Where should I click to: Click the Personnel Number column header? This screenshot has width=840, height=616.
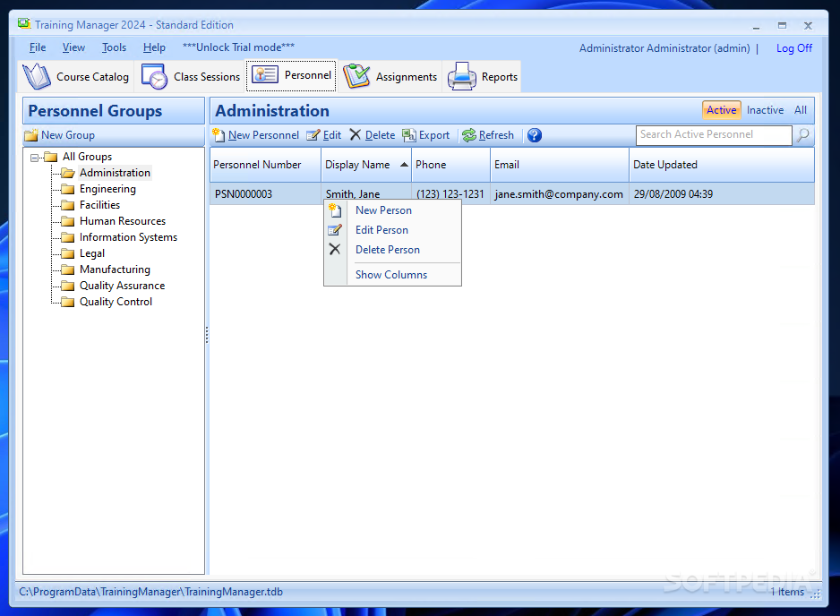pos(266,165)
